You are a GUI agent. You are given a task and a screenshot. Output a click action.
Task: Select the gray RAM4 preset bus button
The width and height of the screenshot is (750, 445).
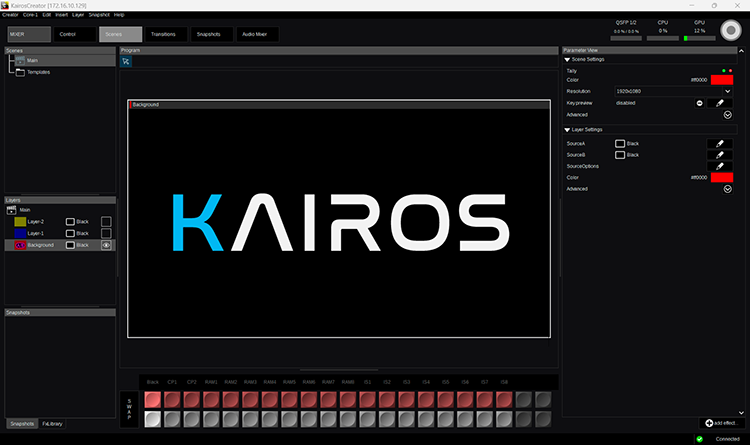point(270,419)
